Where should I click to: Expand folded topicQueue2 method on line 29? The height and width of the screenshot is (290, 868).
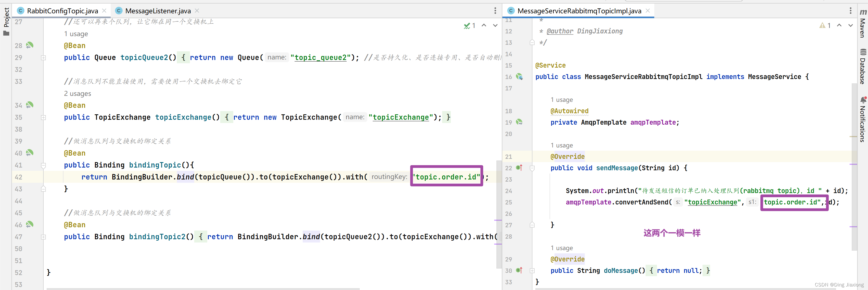point(43,58)
